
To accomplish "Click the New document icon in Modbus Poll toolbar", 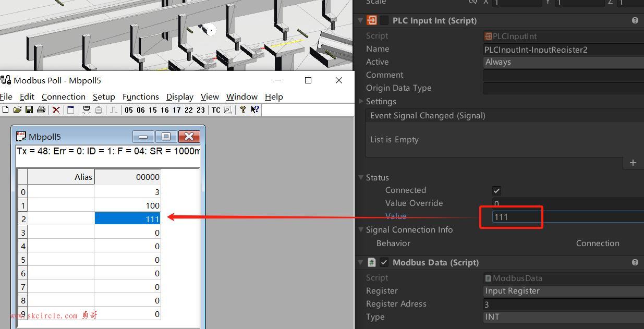I will pos(5,109).
